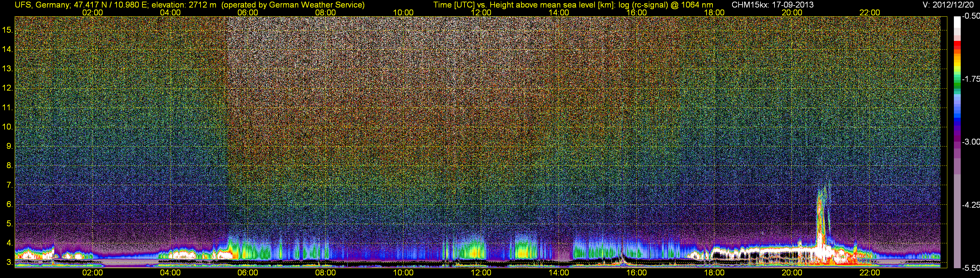This screenshot has height=278, width=980.
Task: Select '08:00' on the bottom time axis
Action: click(x=326, y=273)
